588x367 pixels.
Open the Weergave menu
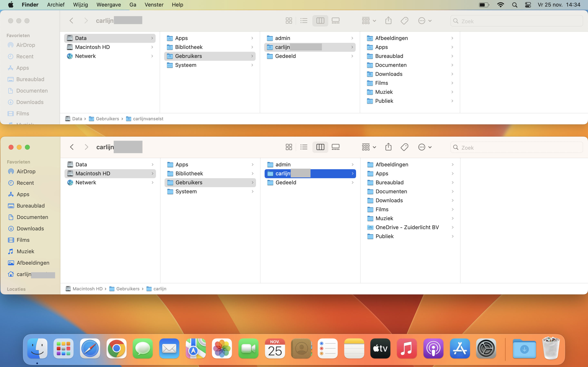pyautogui.click(x=108, y=5)
